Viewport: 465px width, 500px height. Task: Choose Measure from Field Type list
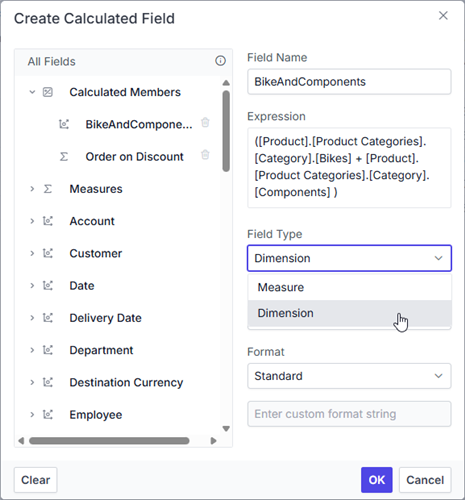click(349, 287)
